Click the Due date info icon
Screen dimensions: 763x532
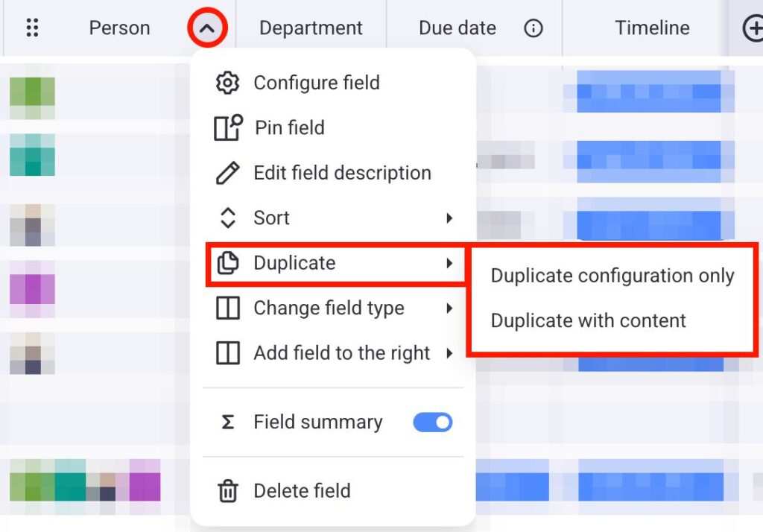click(x=533, y=28)
